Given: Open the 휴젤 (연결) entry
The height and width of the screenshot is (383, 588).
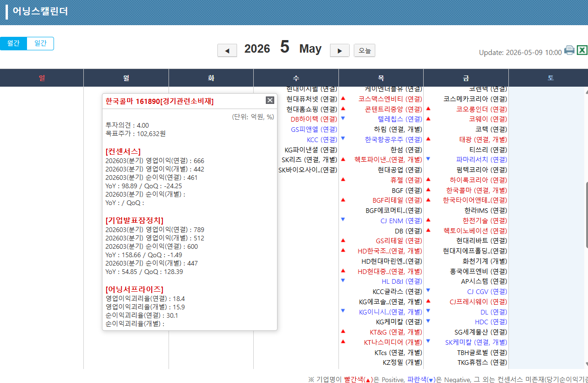Looking at the screenshot, I should 406,180.
